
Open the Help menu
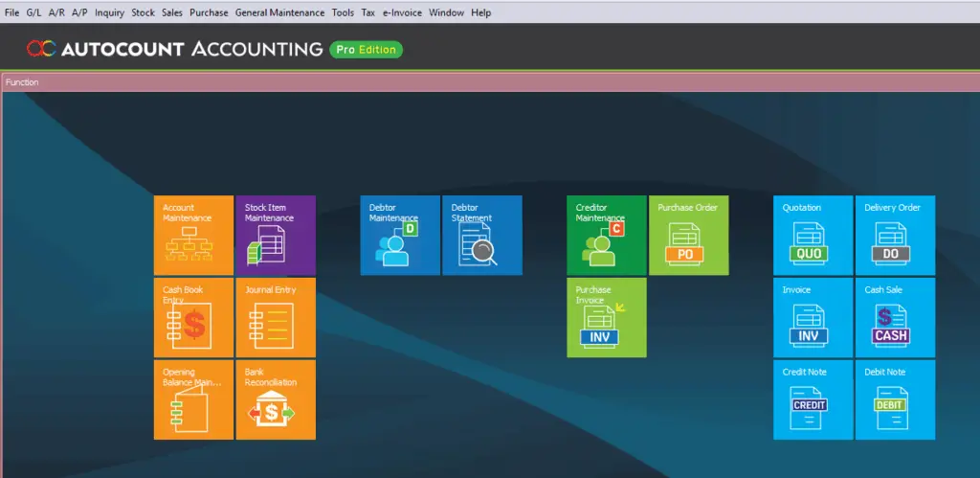480,12
